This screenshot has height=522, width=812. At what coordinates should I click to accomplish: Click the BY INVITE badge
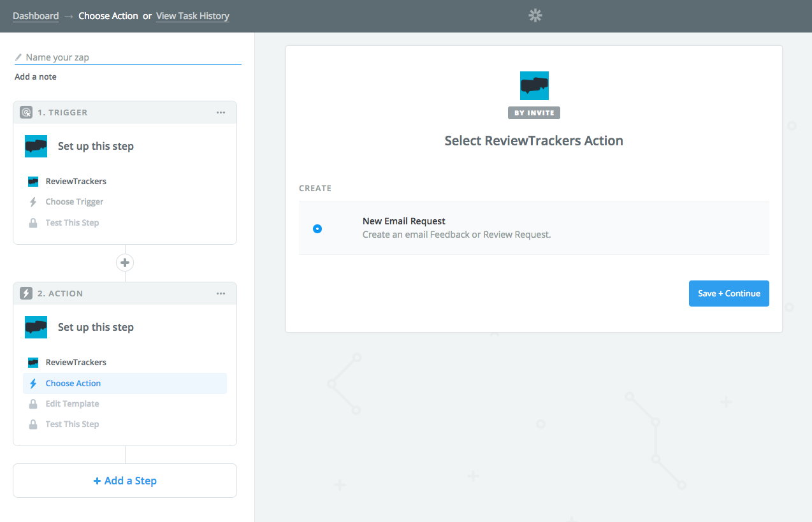(x=534, y=113)
